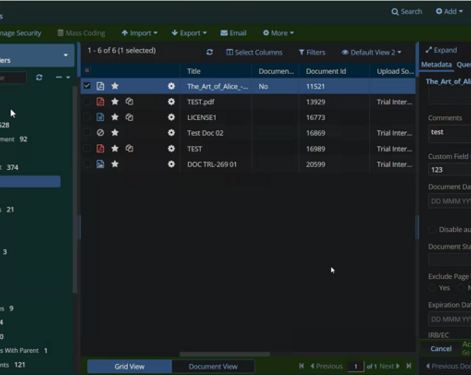
Task: Click the horizontal scrollbar below grid
Action: pyautogui.click(x=225, y=354)
